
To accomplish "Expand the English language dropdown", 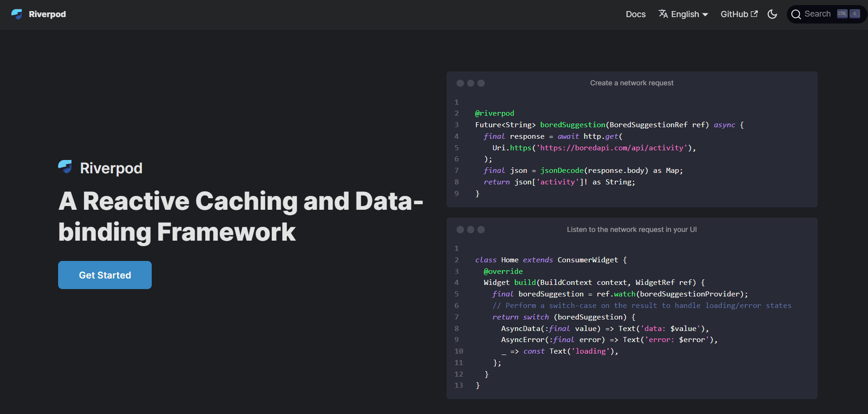I will pyautogui.click(x=685, y=14).
